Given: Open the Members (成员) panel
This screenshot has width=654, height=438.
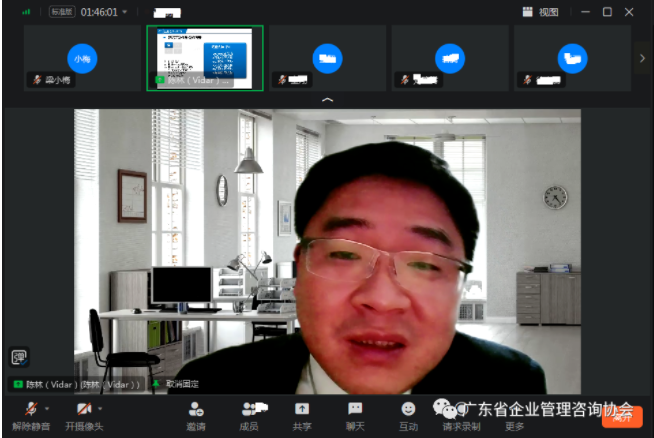Looking at the screenshot, I should tap(249, 409).
